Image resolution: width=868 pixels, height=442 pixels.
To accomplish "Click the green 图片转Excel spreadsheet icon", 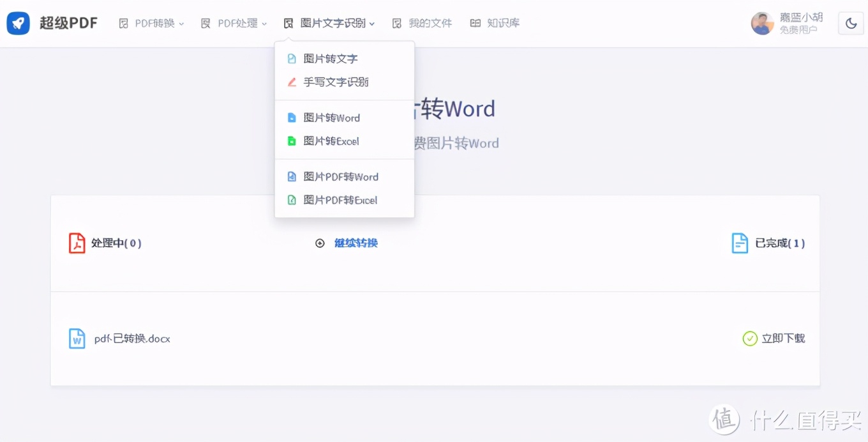I will click(x=292, y=141).
